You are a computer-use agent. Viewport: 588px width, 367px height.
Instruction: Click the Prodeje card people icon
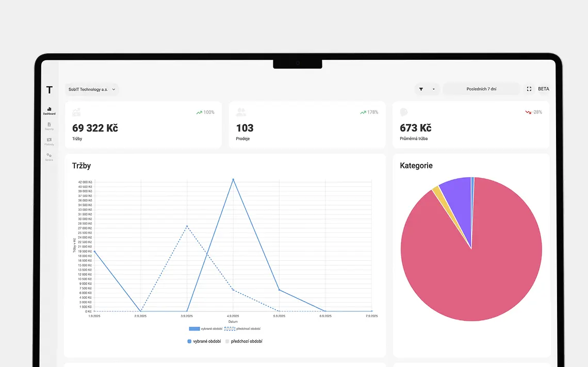click(241, 112)
